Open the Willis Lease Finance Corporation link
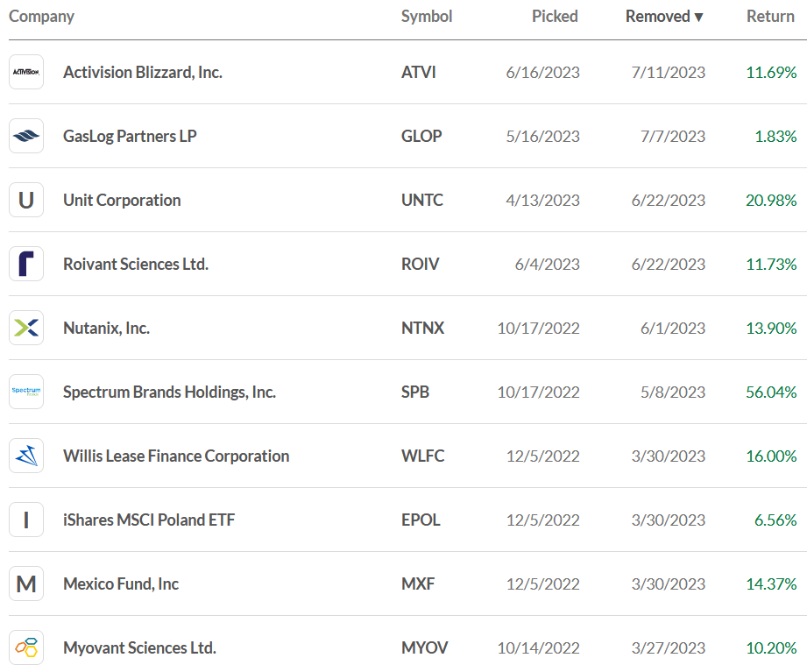This screenshot has width=807, height=672. coord(176,456)
